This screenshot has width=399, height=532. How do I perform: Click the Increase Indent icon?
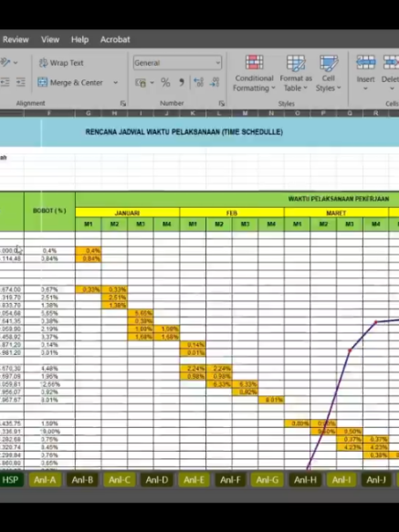pos(20,82)
